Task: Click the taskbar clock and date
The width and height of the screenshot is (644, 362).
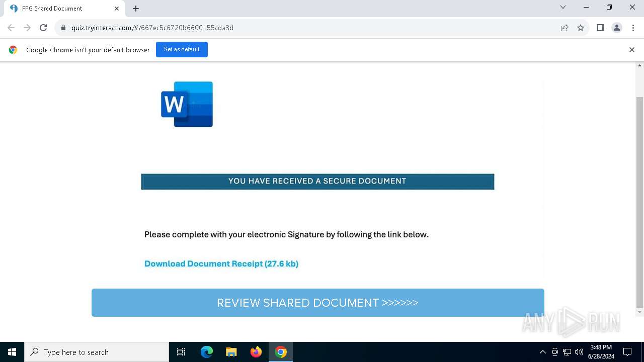Action: (x=601, y=352)
